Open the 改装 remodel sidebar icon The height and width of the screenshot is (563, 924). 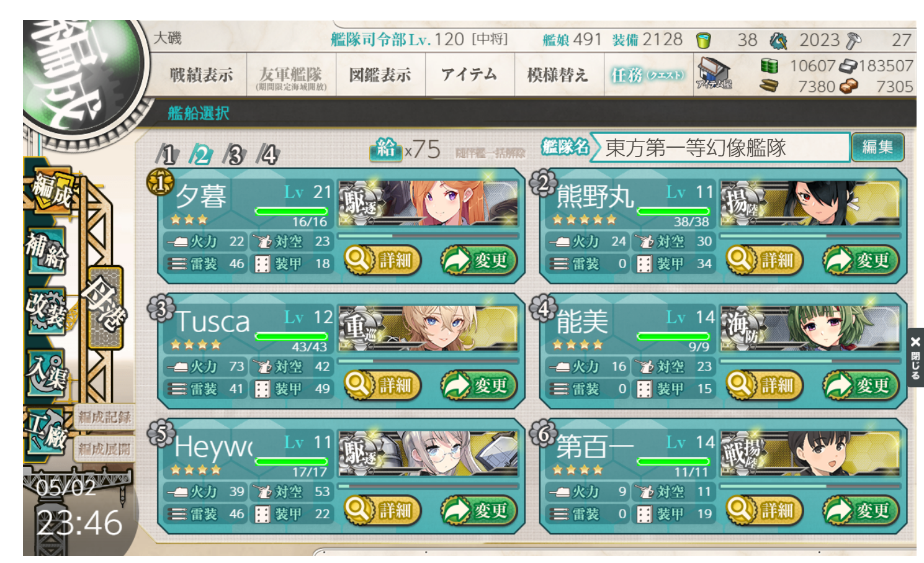(x=46, y=309)
